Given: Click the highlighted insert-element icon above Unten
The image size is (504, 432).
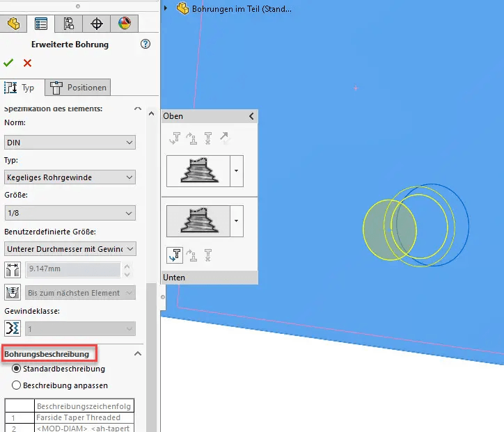Looking at the screenshot, I should click(175, 255).
